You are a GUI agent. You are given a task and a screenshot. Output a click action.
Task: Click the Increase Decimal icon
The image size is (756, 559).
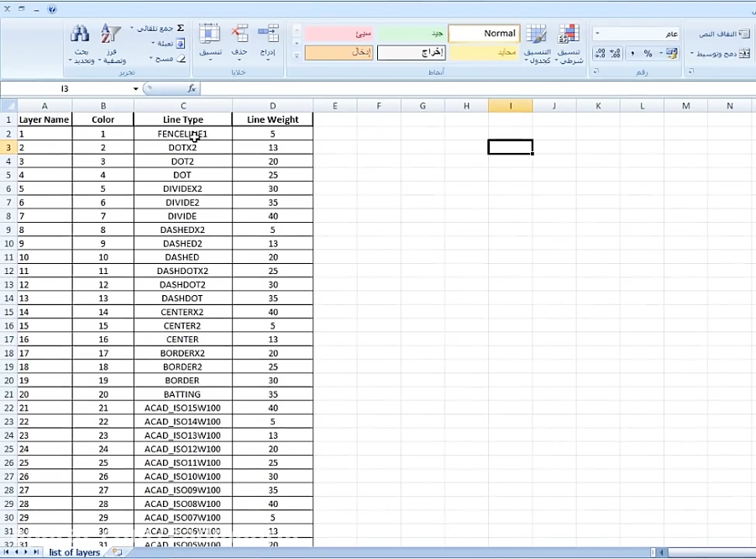coord(614,52)
